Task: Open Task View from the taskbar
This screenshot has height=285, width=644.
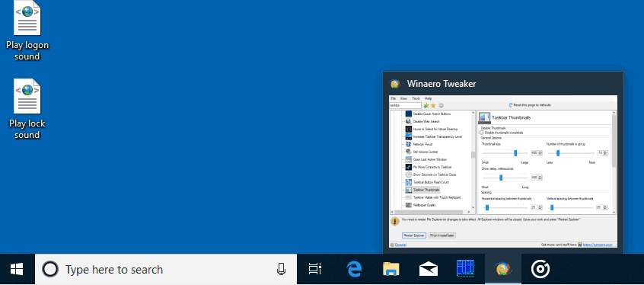Action: 314,269
